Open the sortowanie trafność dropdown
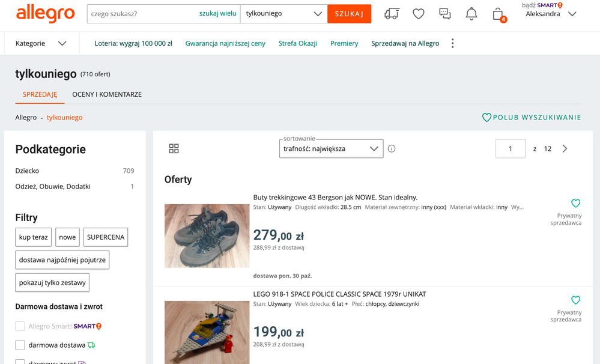This screenshot has width=600, height=364. (331, 148)
